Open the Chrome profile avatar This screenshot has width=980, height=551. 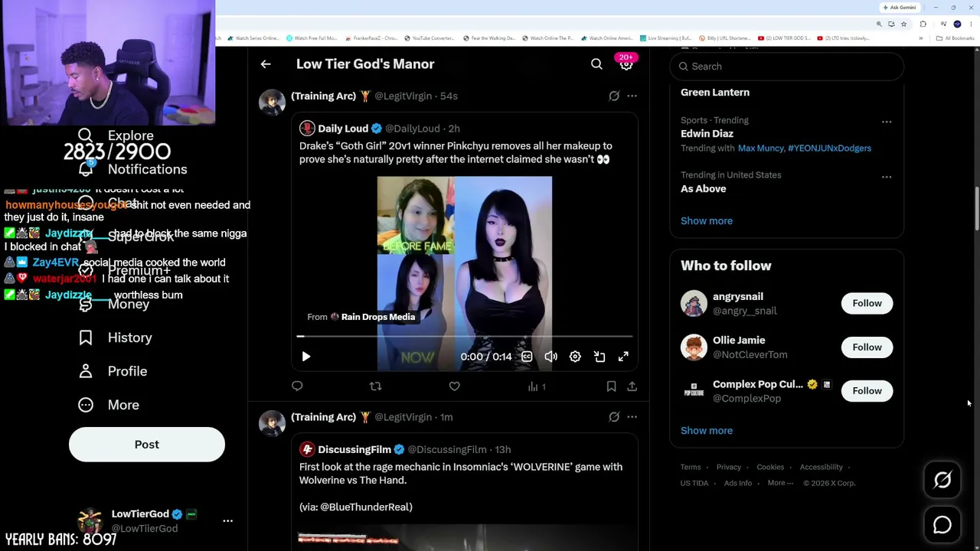point(957,24)
